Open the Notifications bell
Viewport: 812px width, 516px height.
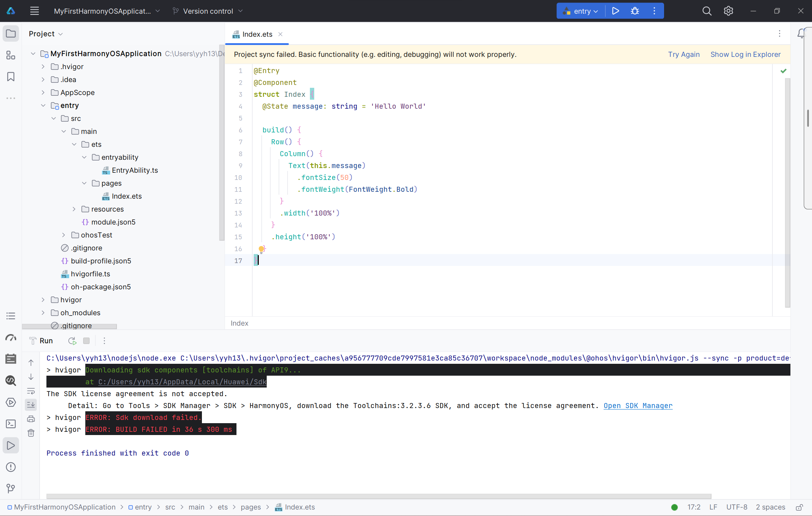[x=801, y=33]
